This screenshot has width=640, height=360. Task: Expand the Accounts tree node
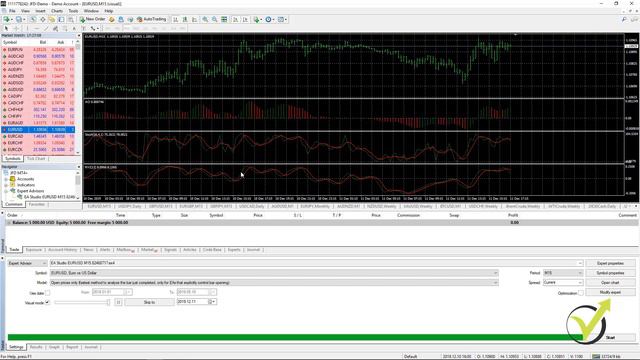click(x=6, y=179)
